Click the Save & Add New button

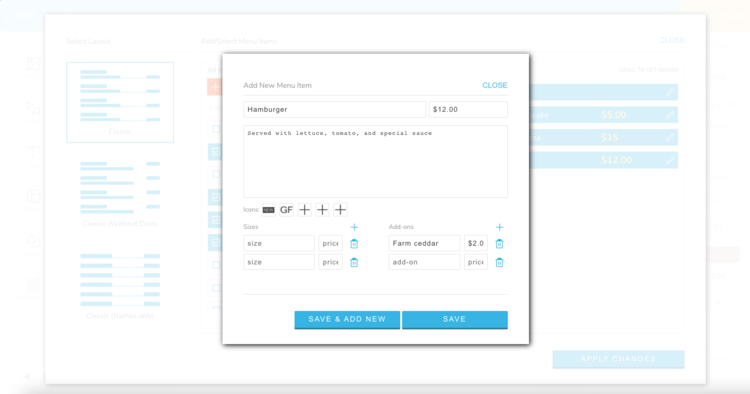pyautogui.click(x=347, y=319)
